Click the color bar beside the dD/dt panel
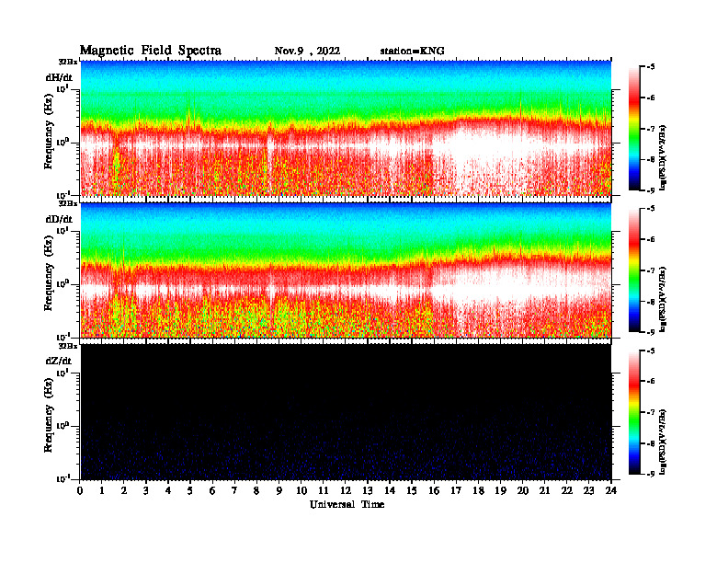The image size is (728, 563). point(634,270)
